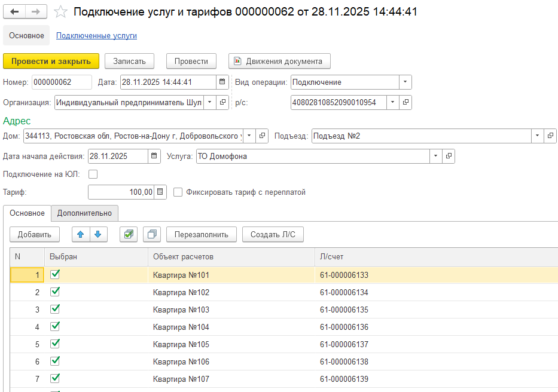
Task: Click the Выбран column header
Action: [96, 257]
